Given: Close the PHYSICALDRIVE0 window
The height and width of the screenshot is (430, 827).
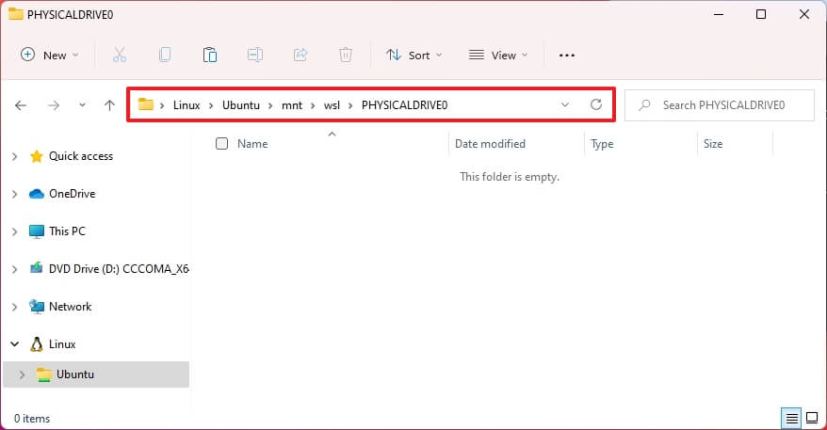Looking at the screenshot, I should (x=804, y=14).
